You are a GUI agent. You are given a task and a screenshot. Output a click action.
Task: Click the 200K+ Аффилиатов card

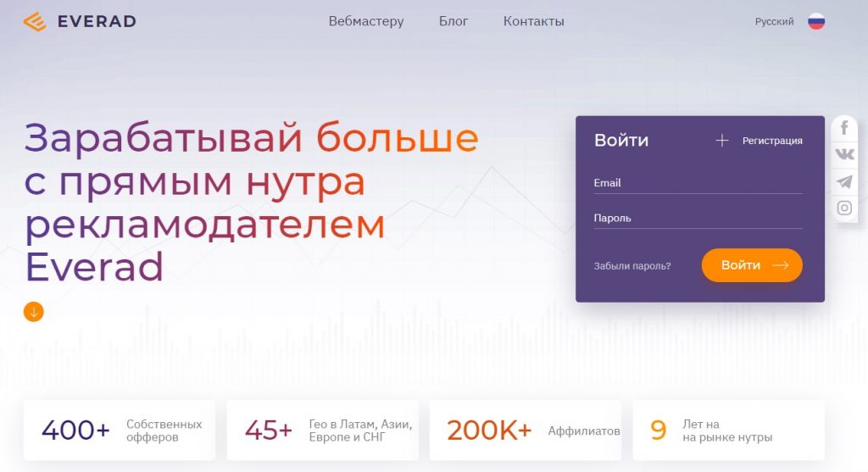tap(526, 430)
